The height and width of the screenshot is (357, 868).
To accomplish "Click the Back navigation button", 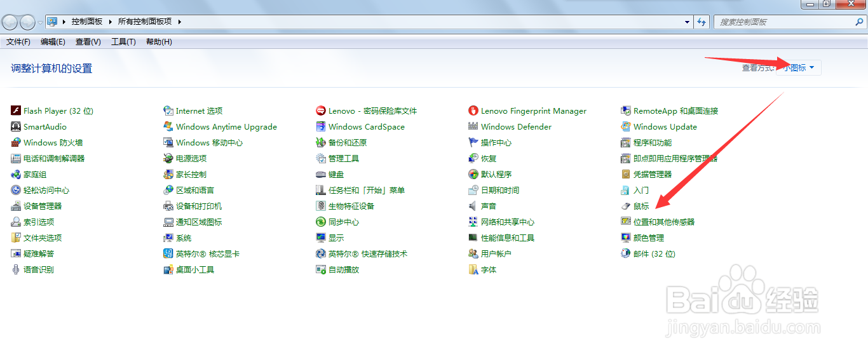I will 10,22.
